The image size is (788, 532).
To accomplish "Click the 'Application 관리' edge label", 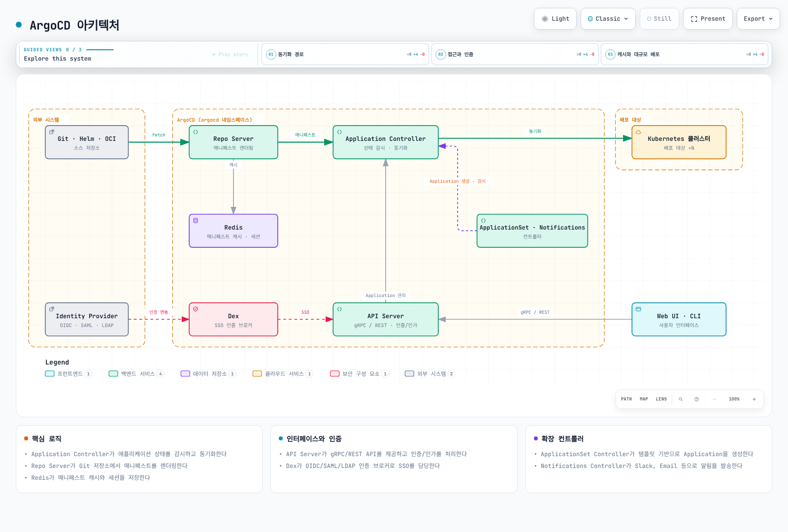I will 386,296.
